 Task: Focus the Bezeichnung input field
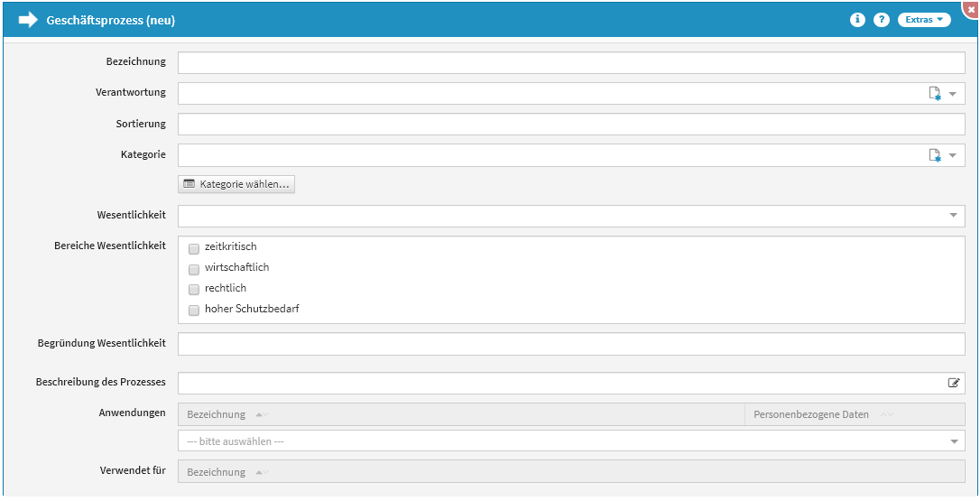571,62
